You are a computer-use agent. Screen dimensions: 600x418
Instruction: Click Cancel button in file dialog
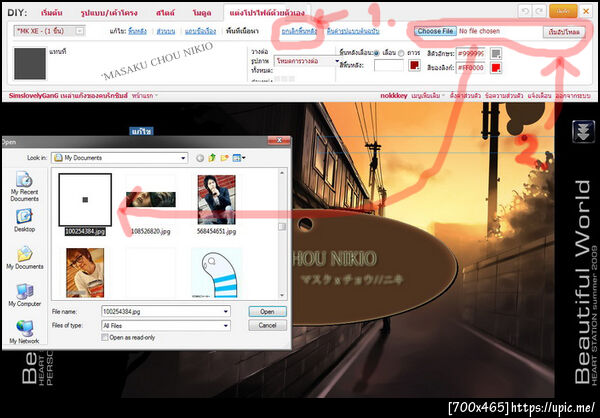(267, 325)
